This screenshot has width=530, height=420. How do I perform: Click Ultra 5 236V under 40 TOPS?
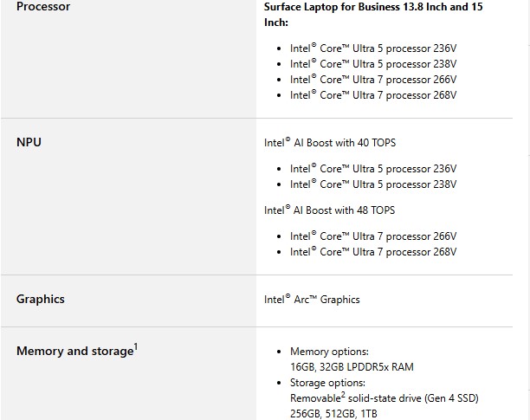click(372, 169)
